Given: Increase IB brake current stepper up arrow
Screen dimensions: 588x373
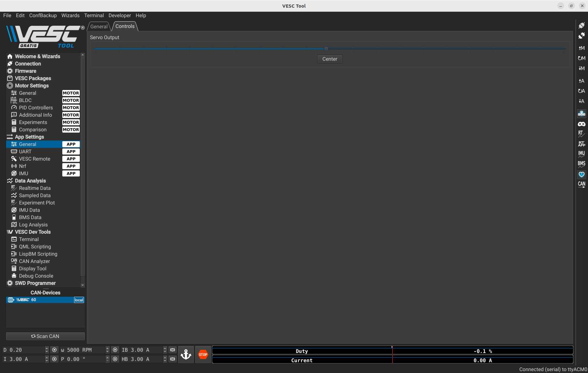Looking at the screenshot, I should tap(165, 348).
